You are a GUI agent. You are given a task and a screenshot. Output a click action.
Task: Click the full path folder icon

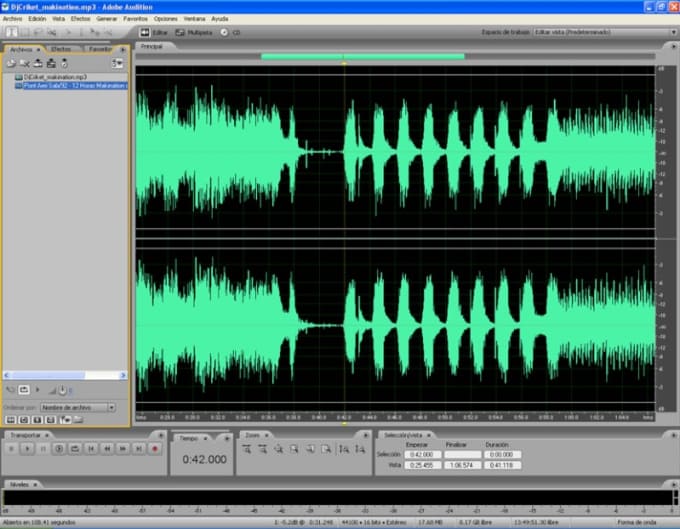click(78, 420)
